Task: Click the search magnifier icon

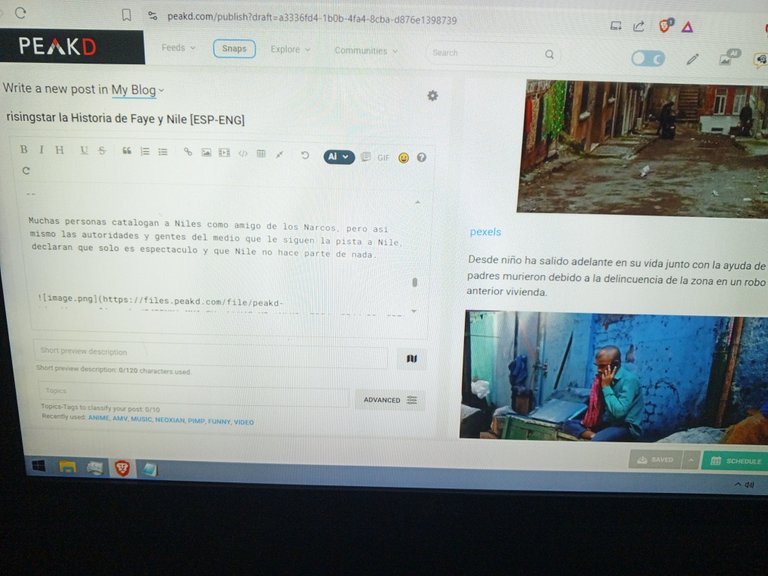Action: [x=550, y=54]
